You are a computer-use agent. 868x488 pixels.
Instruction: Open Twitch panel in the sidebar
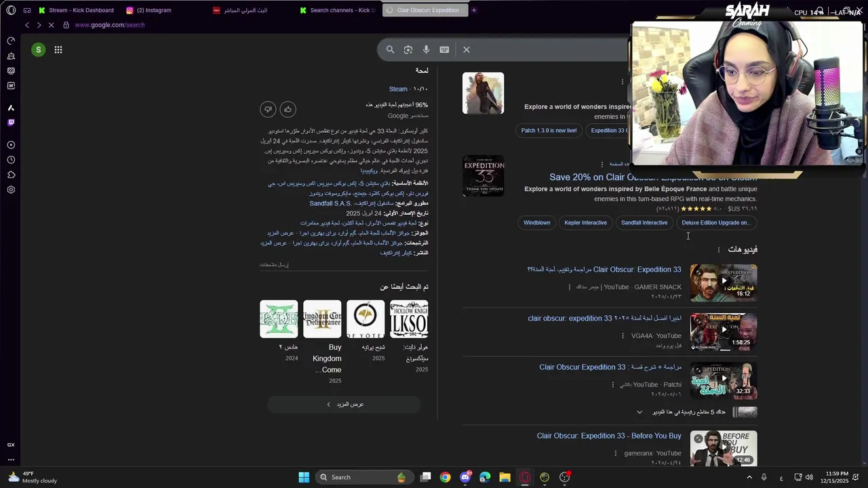pyautogui.click(x=11, y=123)
